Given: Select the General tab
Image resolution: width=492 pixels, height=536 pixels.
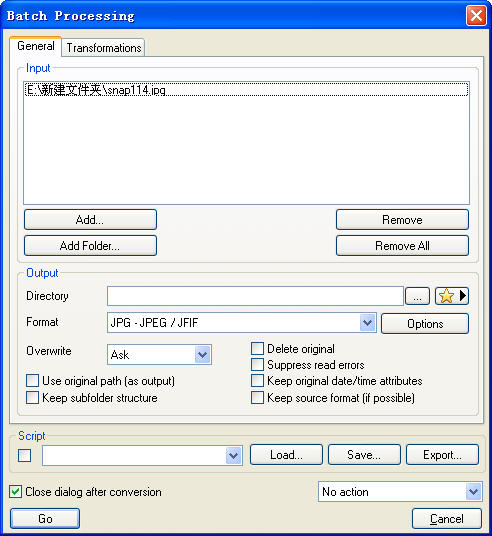Looking at the screenshot, I should coord(36,46).
